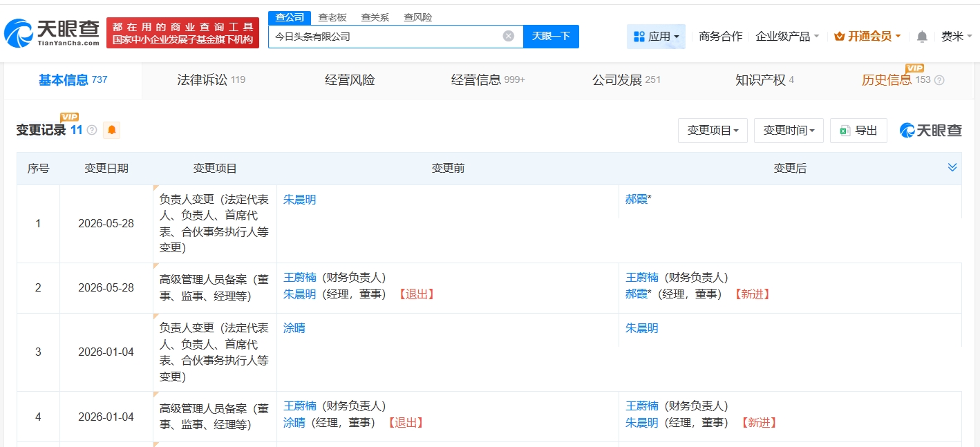The width and height of the screenshot is (980, 447).
Task: Open 郝震 in row 2 变更后
Action: (x=637, y=294)
